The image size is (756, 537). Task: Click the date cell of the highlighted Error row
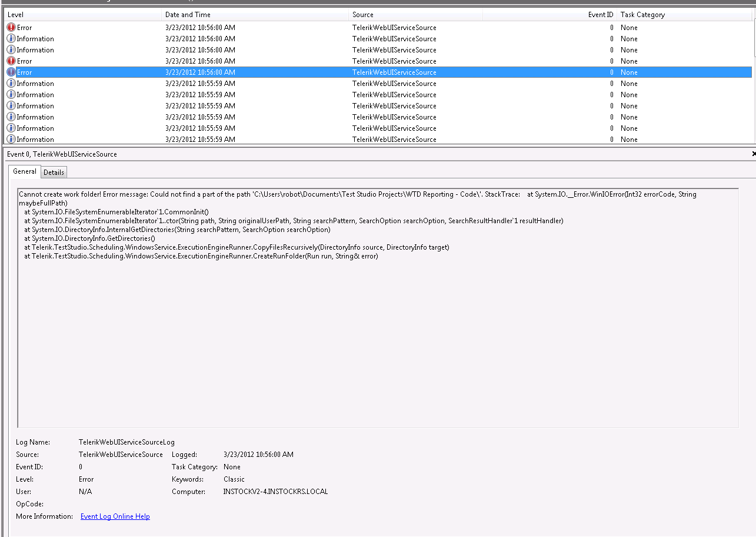coord(200,72)
